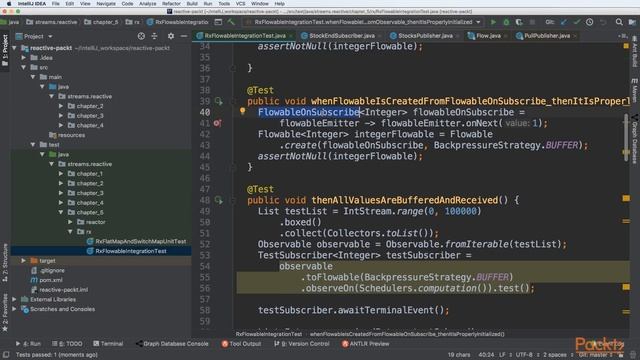Toggle tool window bars icon in status bar corner

(x=6, y=355)
